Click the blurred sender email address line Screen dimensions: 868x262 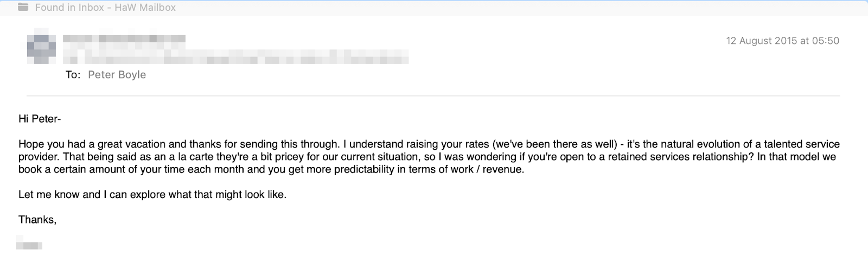235,56
